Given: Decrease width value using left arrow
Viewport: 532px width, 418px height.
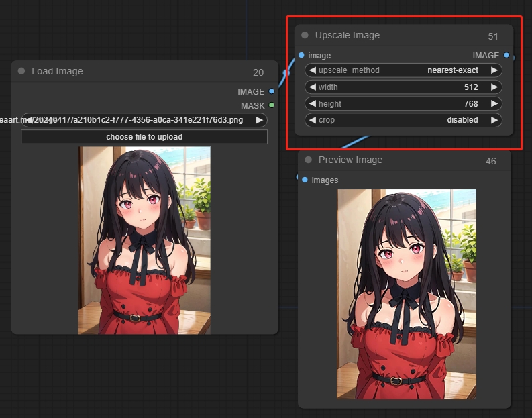Looking at the screenshot, I should tap(312, 87).
